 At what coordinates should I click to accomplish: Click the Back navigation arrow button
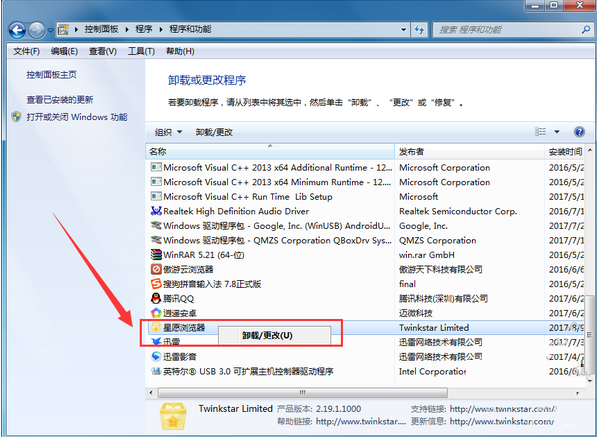click(x=17, y=30)
